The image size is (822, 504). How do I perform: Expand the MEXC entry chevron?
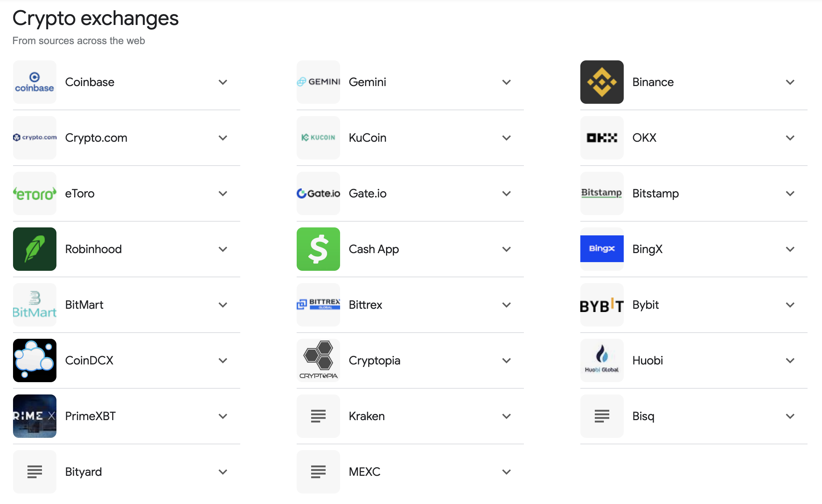click(x=507, y=472)
